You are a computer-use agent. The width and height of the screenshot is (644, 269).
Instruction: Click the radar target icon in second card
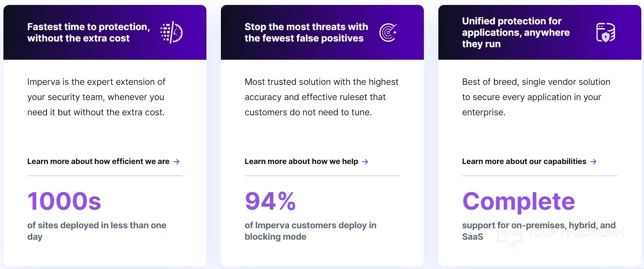pos(388,32)
